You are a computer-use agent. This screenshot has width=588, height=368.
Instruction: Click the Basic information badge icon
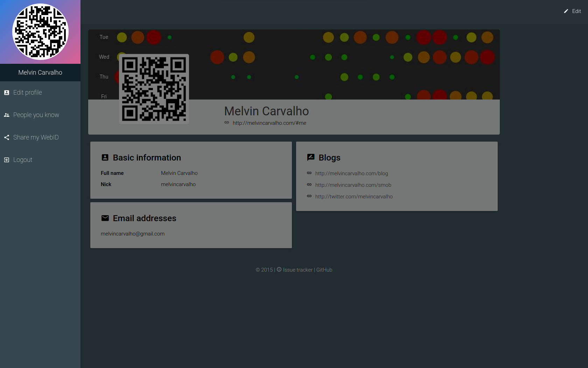click(105, 158)
